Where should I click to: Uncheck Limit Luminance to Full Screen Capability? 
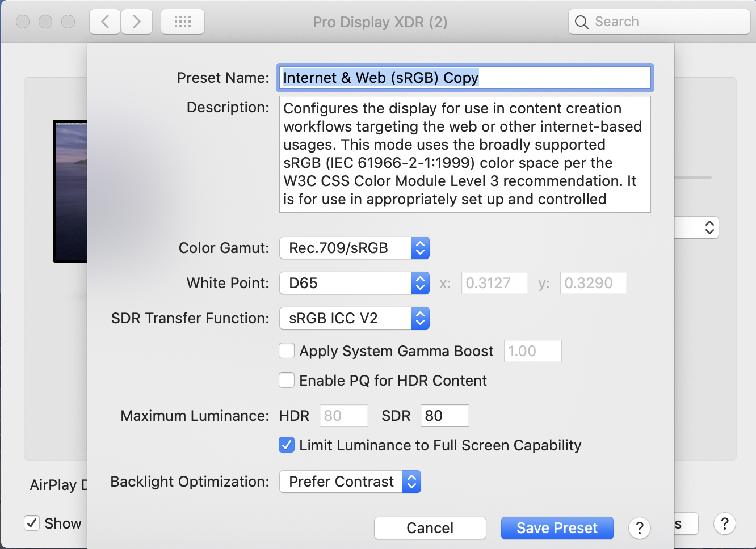point(287,445)
